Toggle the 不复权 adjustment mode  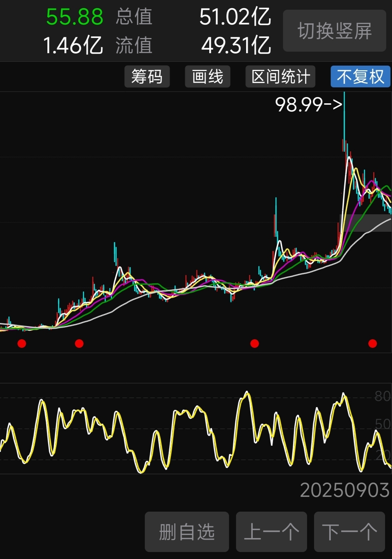(360, 76)
